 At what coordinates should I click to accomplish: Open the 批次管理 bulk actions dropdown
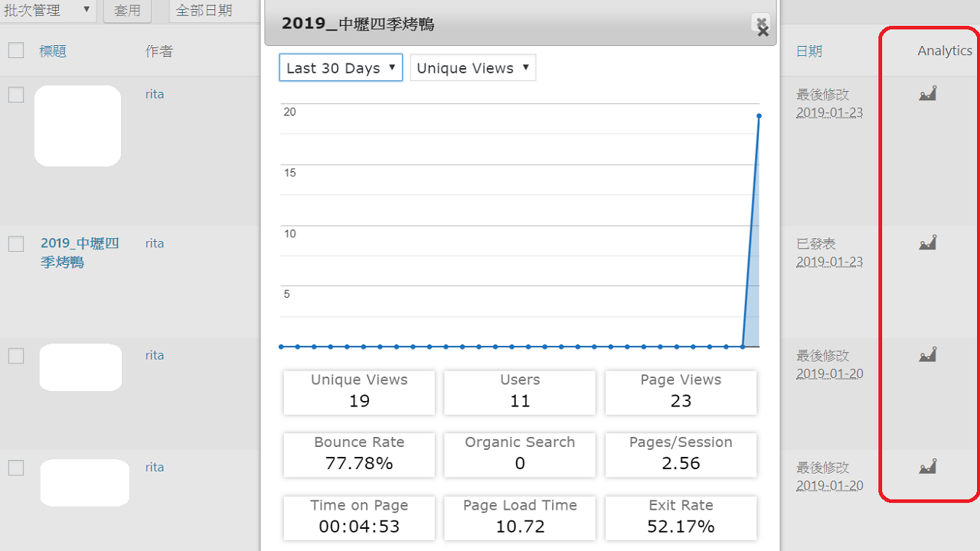click(47, 11)
